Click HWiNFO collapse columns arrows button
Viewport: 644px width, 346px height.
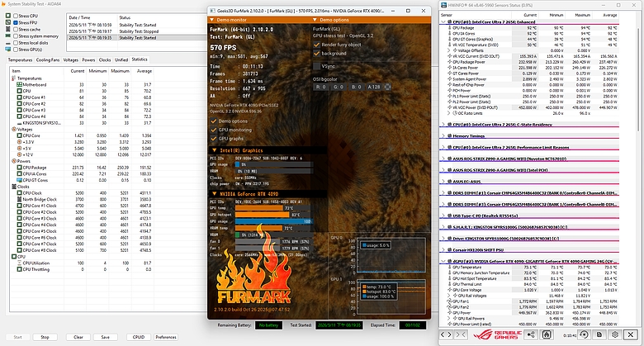click(461, 334)
